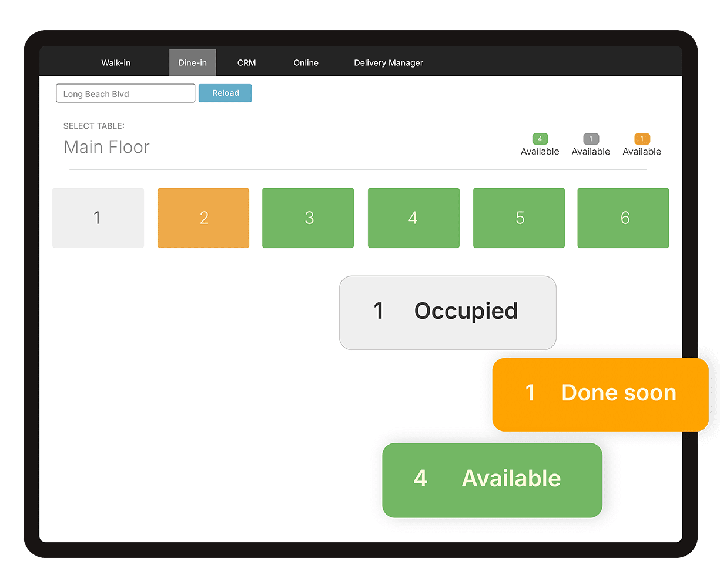Pick green table 3
The image size is (720, 588).
(x=308, y=218)
